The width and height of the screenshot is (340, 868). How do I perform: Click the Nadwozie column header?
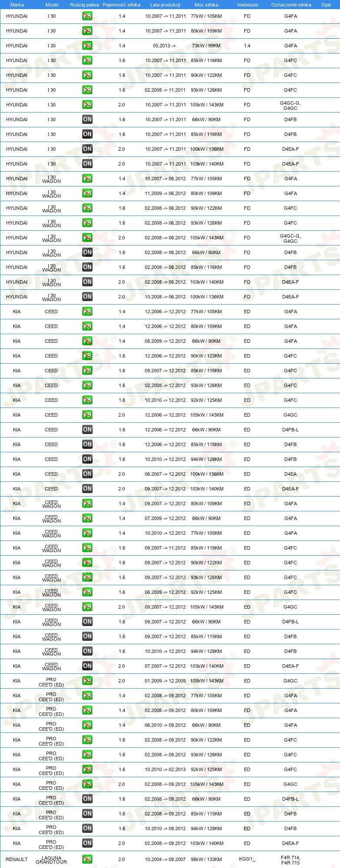[248, 5]
